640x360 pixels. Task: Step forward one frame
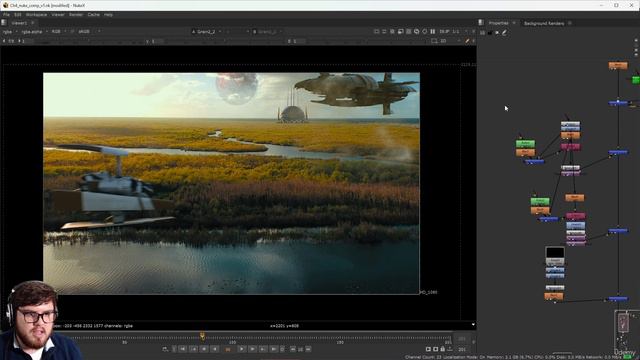pos(252,349)
